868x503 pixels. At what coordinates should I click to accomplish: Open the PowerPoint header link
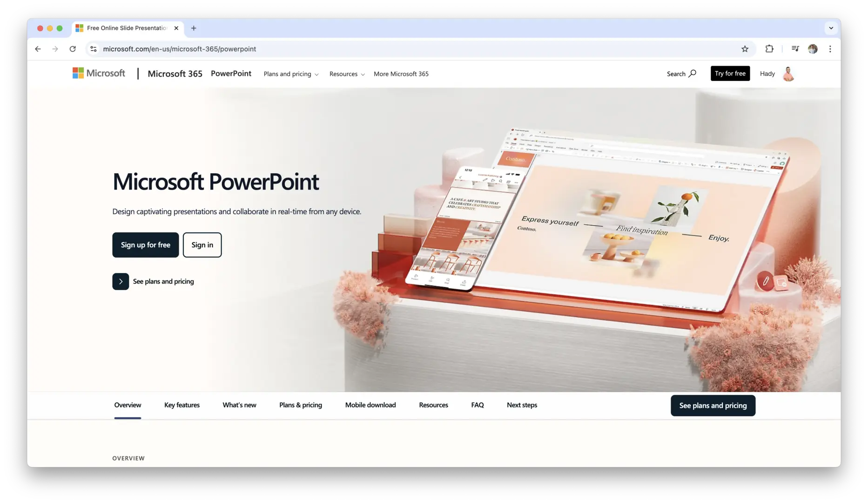231,74
